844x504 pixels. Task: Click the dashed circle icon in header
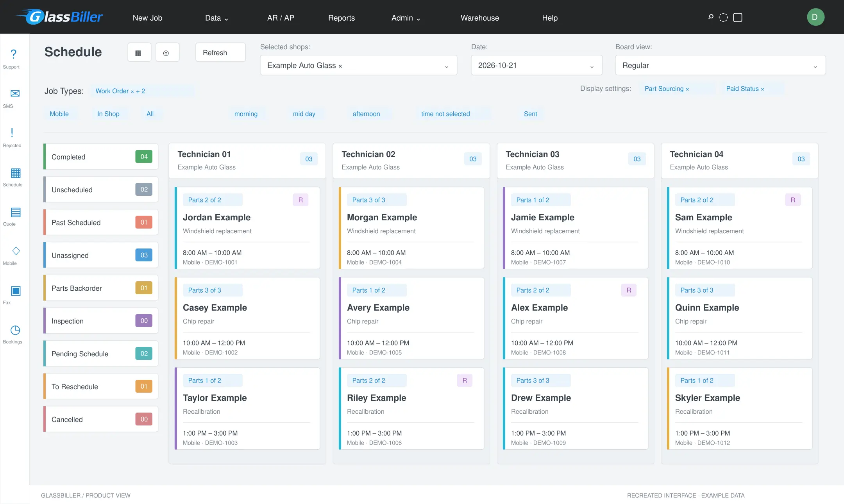(723, 18)
